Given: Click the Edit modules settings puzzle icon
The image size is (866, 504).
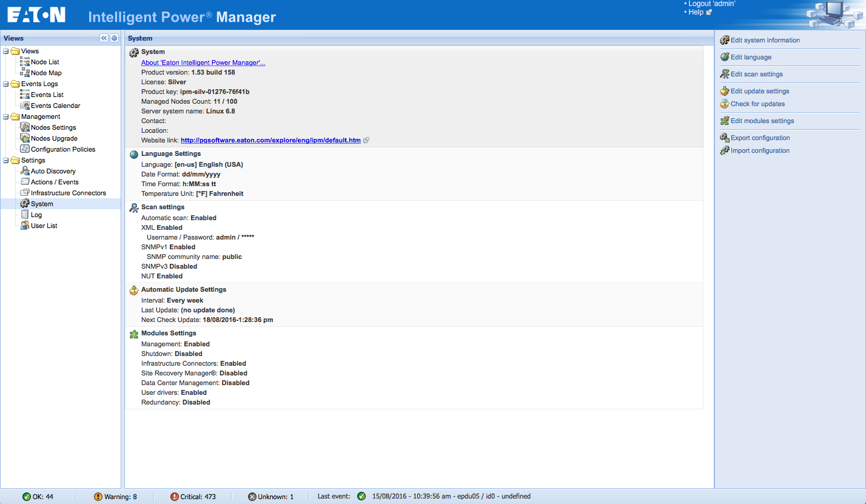Looking at the screenshot, I should 724,121.
